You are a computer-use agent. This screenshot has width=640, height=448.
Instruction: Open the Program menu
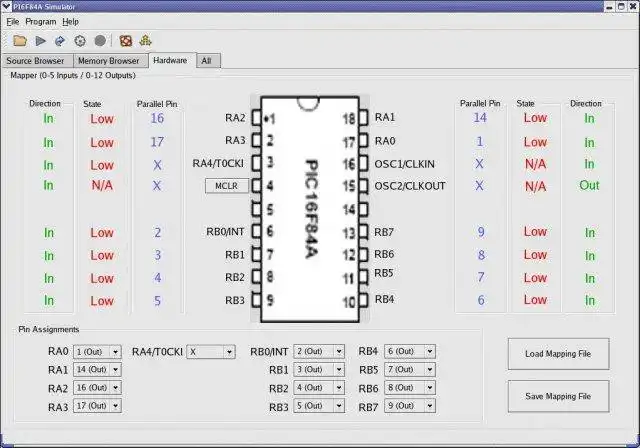[x=41, y=22]
